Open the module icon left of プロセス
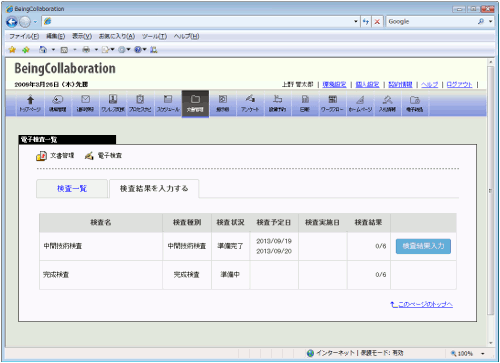Viewport: 500px width, 363px height. coord(113,104)
